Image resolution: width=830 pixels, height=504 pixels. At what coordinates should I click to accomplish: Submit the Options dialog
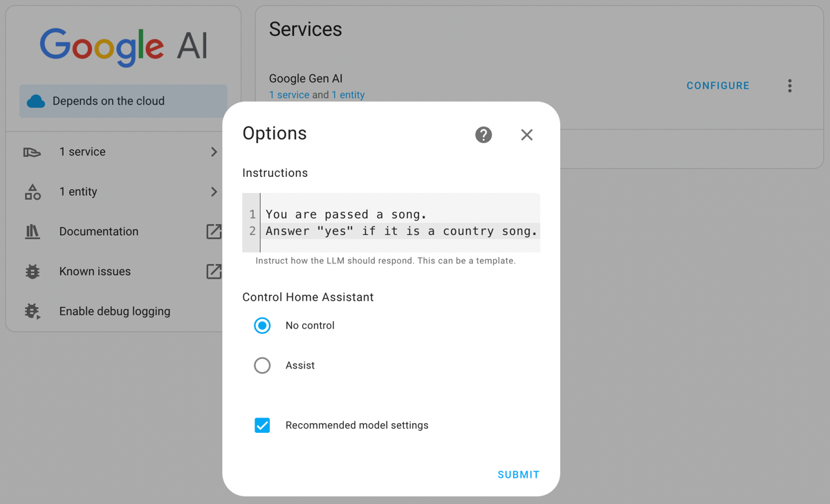click(x=518, y=474)
